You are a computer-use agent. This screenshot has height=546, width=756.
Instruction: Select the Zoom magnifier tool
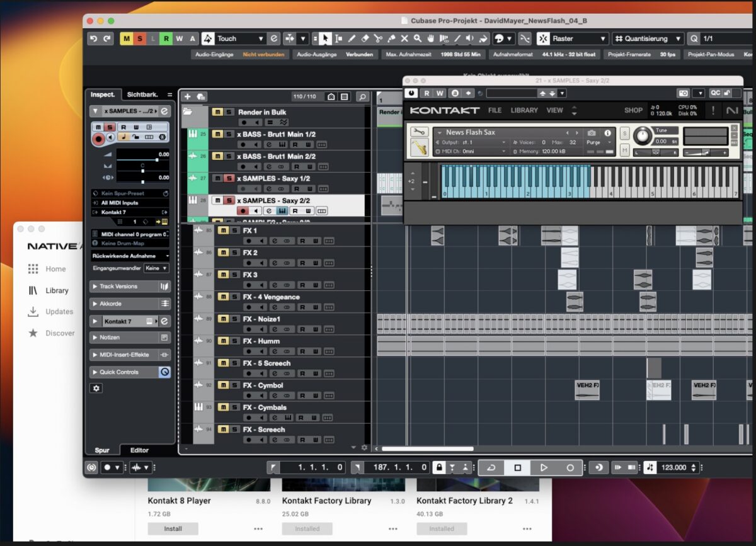click(x=416, y=38)
